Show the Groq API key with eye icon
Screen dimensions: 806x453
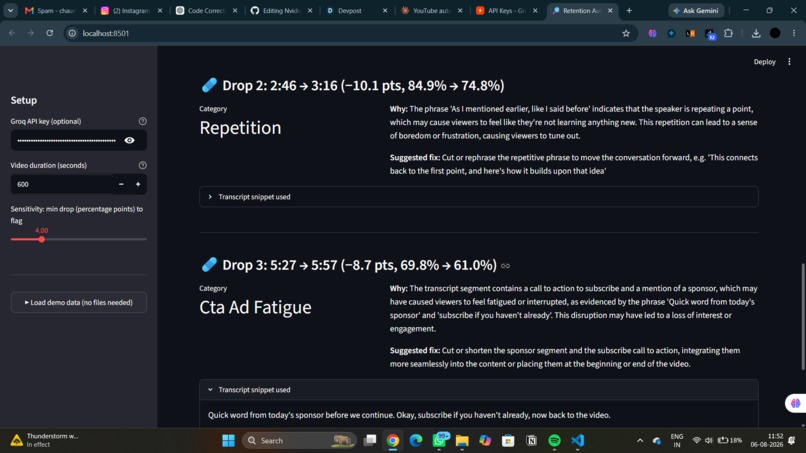coord(130,140)
